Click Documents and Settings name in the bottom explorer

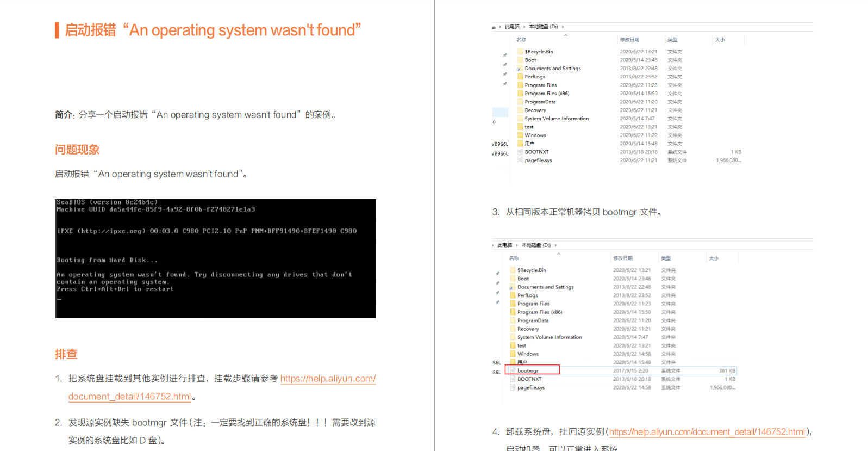pos(546,287)
